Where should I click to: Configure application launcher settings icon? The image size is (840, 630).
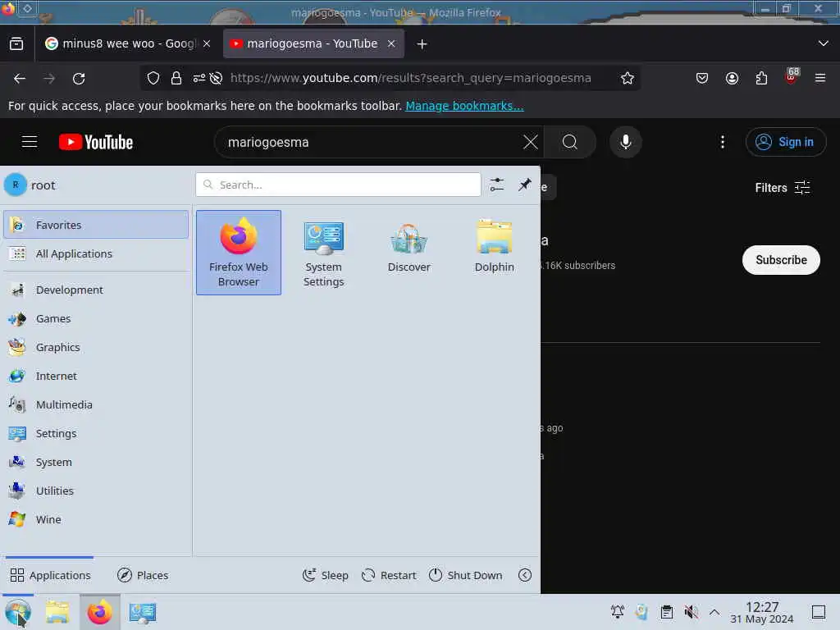coord(496,185)
